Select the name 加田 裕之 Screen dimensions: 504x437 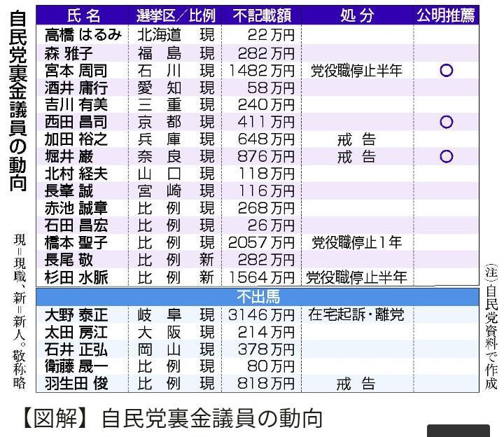[76, 139]
